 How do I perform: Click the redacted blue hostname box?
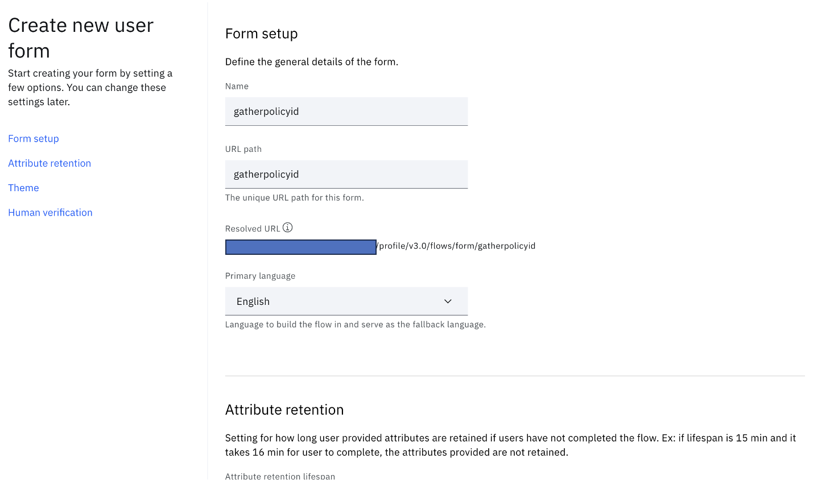(300, 247)
